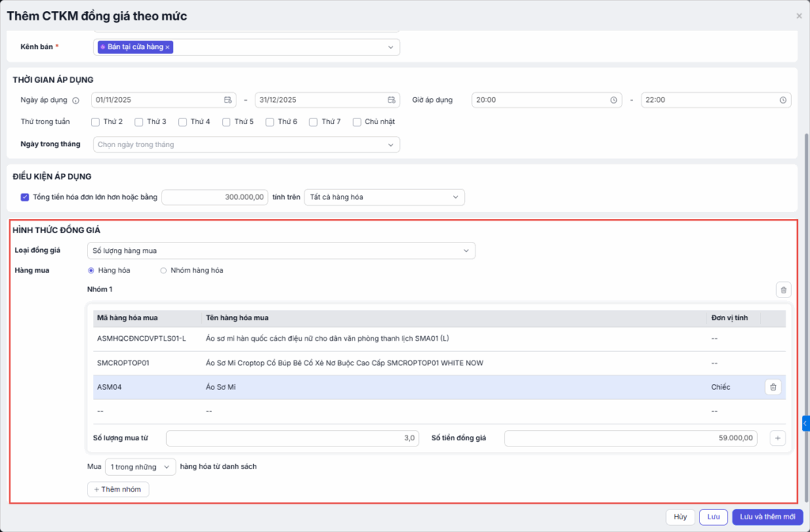Image resolution: width=810 pixels, height=532 pixels.
Task: Click plus icon beside Số tiền đồng giá
Action: click(777, 438)
